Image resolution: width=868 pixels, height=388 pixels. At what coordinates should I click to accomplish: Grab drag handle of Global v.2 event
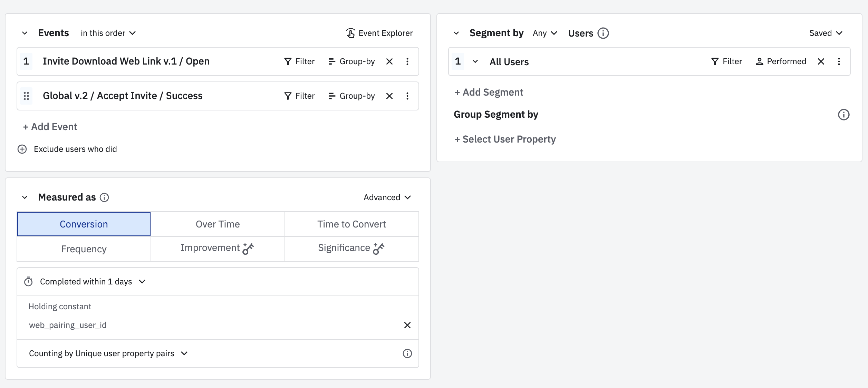pos(26,96)
